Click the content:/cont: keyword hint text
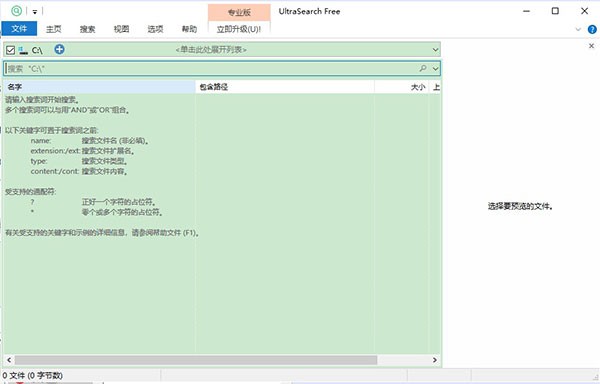The height and width of the screenshot is (384, 600). pyautogui.click(x=55, y=171)
